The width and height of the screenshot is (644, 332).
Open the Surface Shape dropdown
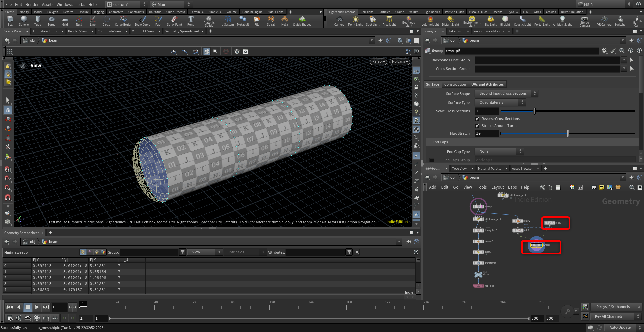506,94
